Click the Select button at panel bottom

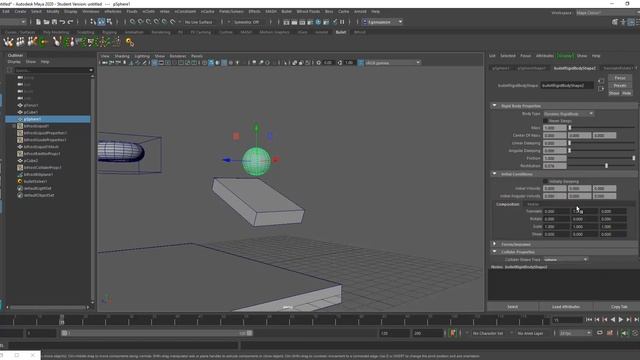point(513,307)
